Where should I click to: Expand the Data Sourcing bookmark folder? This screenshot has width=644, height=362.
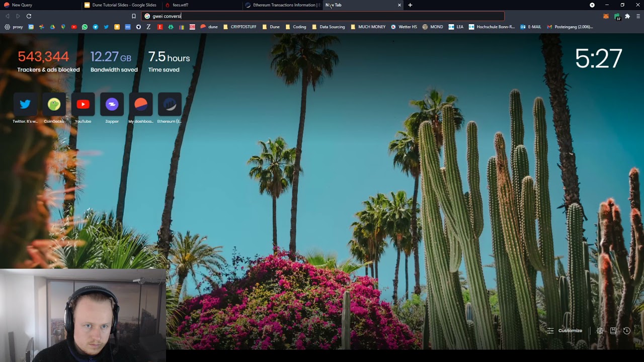coord(328,27)
